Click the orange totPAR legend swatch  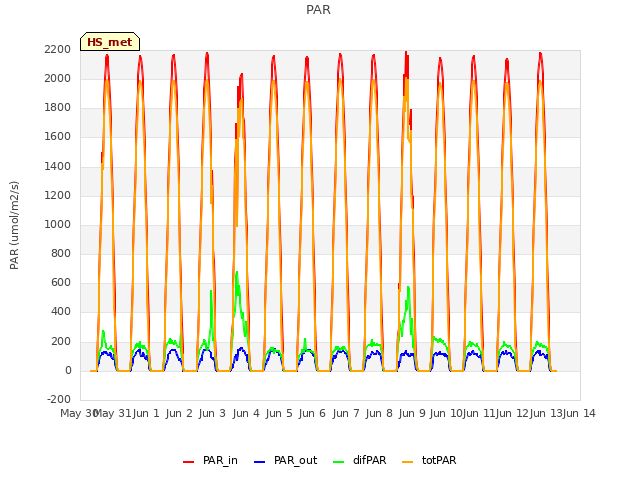(407, 462)
